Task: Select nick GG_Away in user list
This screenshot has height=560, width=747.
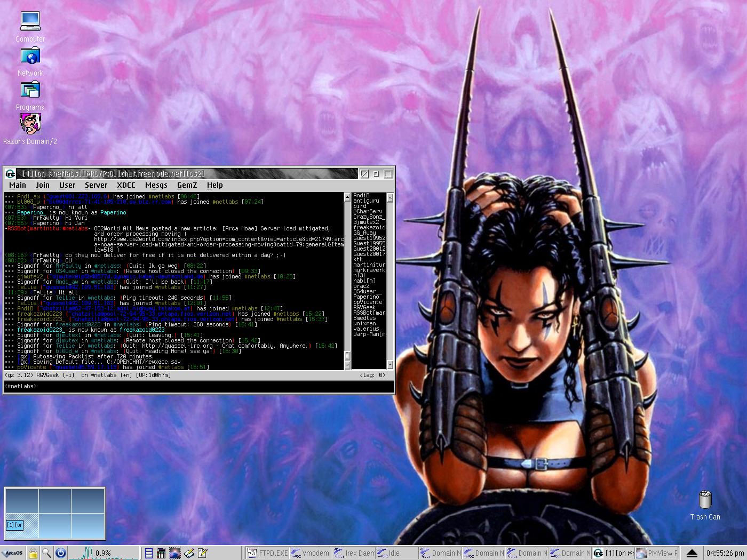Action: point(364,233)
